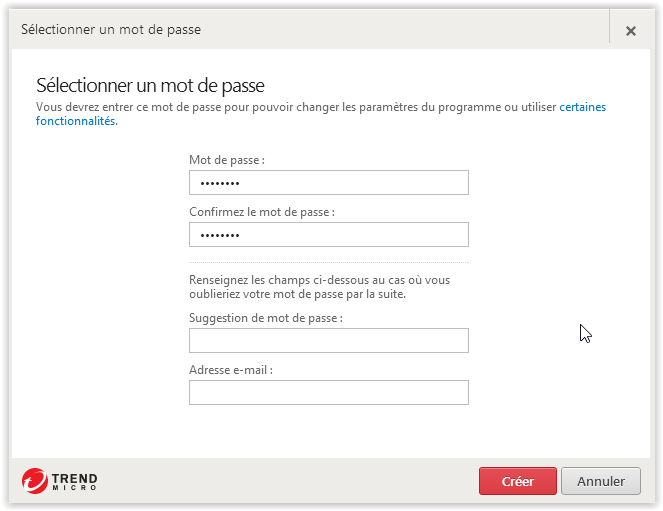This screenshot has height=511, width=663.
Task: Click the TREND MICRO wordmark text
Action: 74,481
